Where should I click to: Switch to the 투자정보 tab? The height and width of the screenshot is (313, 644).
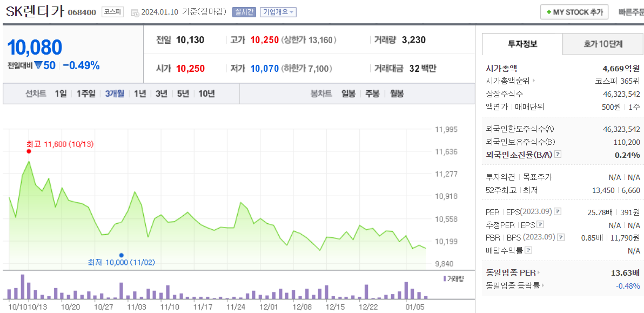pos(522,44)
